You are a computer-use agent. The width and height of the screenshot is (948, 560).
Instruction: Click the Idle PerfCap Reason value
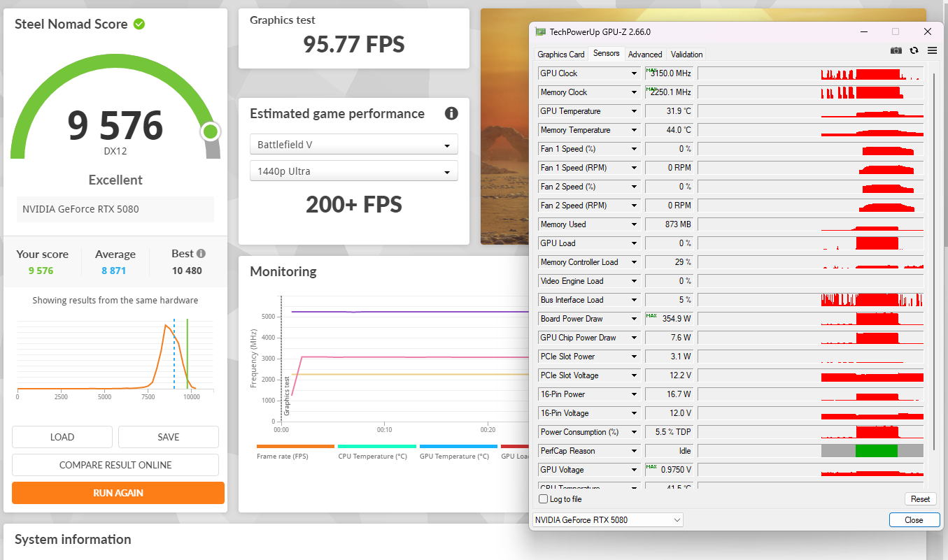[x=669, y=451]
